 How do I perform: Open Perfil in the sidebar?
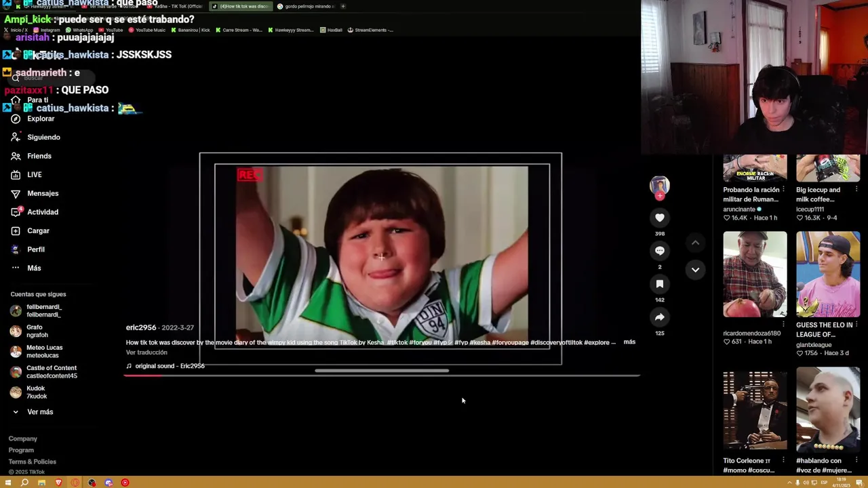[x=28, y=249]
